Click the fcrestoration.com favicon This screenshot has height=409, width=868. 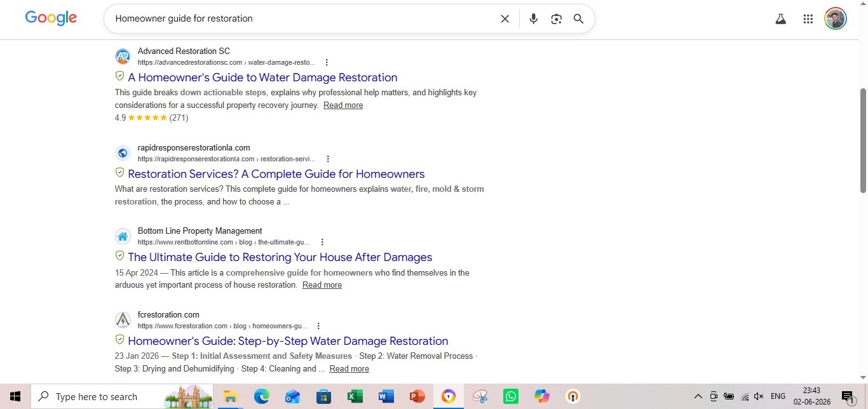123,320
